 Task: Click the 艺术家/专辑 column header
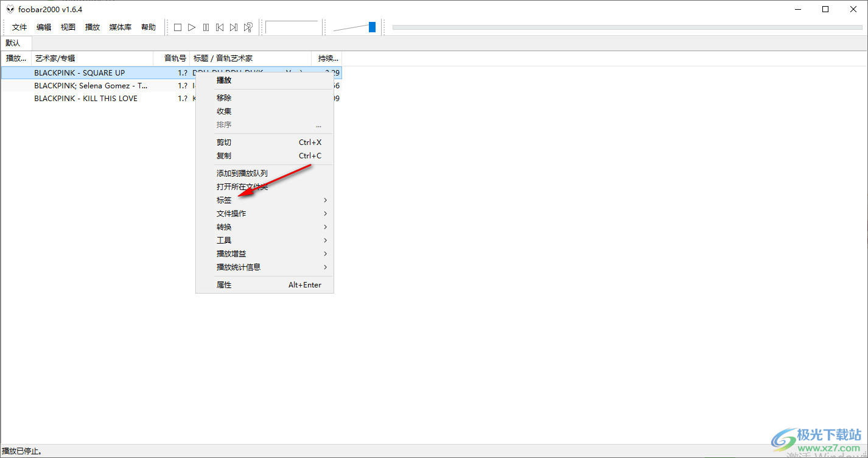pyautogui.click(x=93, y=58)
